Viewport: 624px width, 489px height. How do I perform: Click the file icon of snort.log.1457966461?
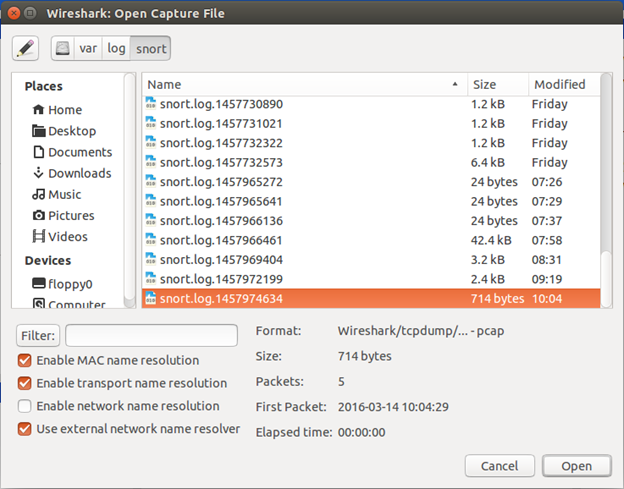(x=151, y=240)
